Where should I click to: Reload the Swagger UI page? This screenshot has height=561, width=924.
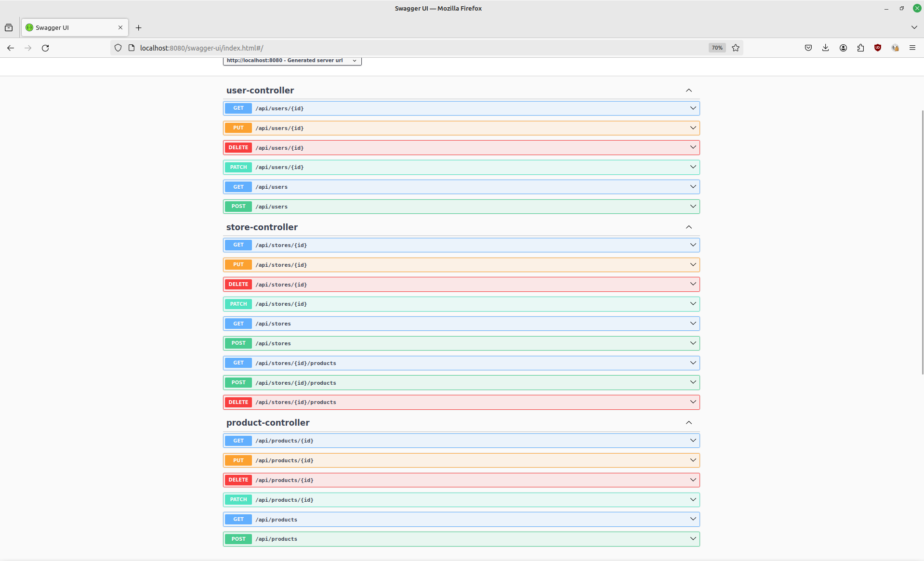(45, 48)
